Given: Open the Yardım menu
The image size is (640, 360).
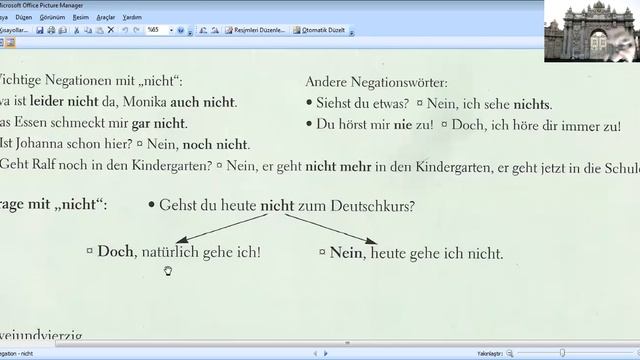Looking at the screenshot, I should pyautogui.click(x=132, y=18).
